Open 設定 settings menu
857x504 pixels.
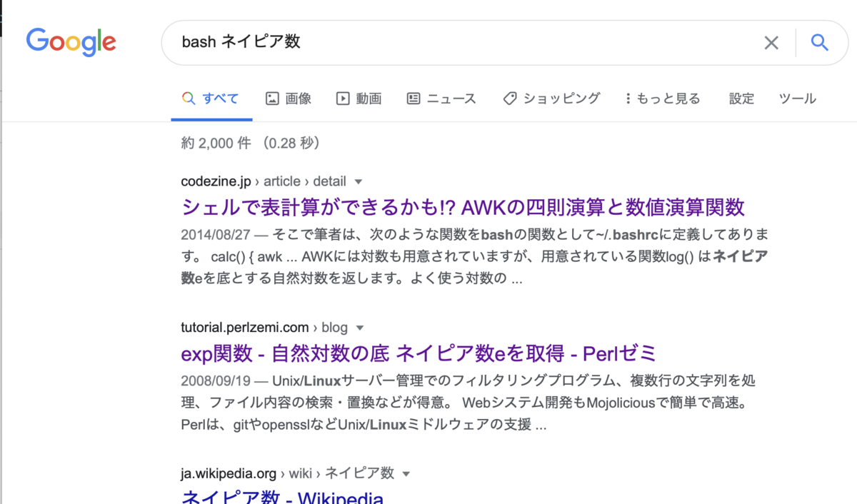click(741, 99)
